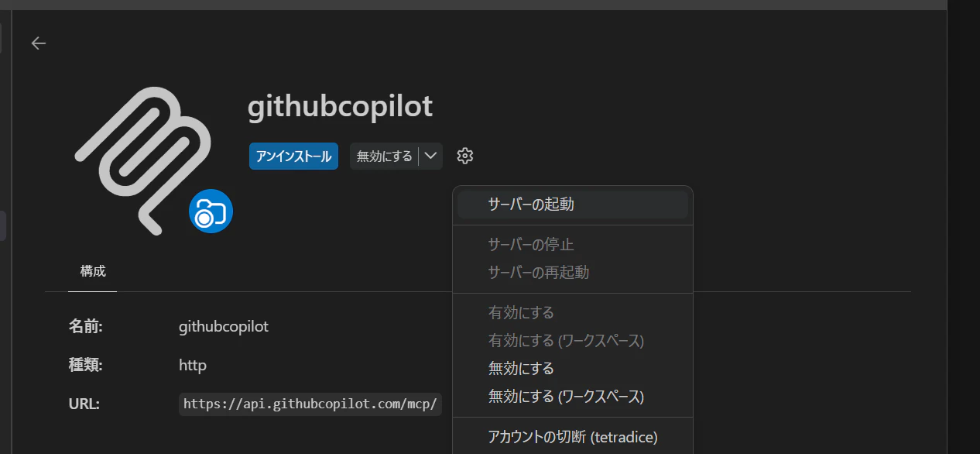980x454 pixels.
Task: Click the githubcopilot name value
Action: pos(224,326)
